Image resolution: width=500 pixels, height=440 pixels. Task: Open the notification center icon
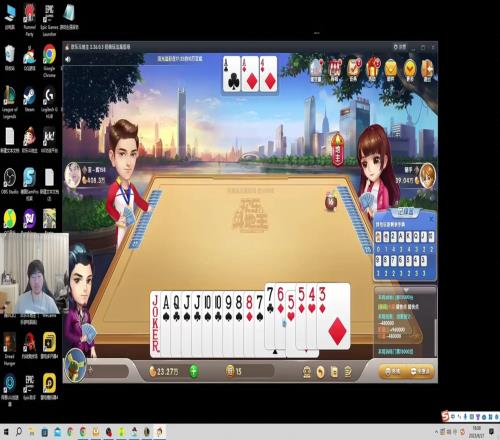(491, 432)
